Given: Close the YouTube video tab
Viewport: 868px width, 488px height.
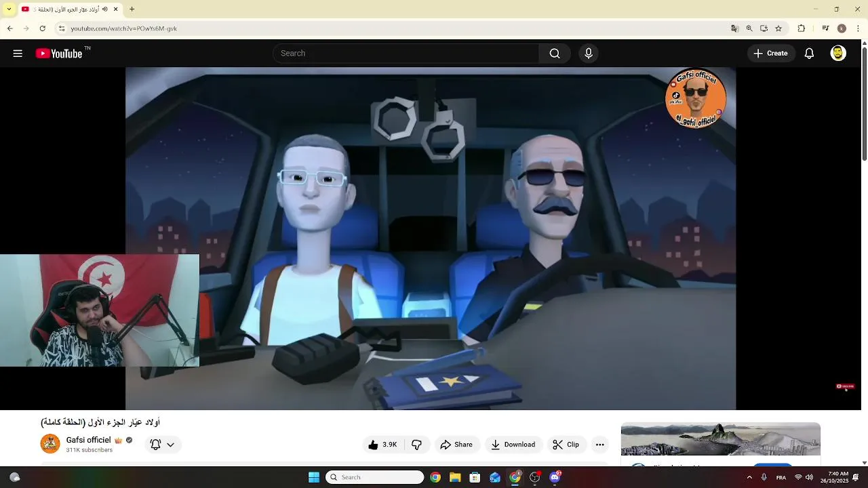Looking at the screenshot, I should click(115, 9).
